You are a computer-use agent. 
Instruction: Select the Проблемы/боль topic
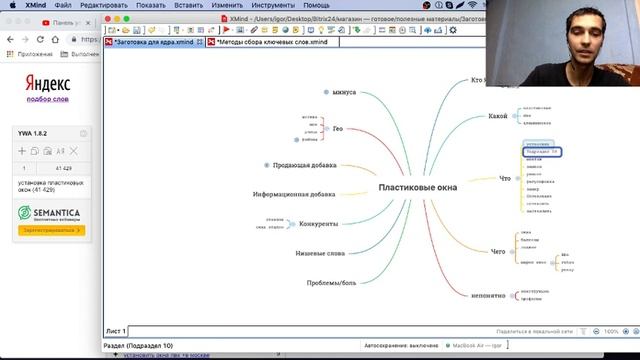pyautogui.click(x=331, y=283)
